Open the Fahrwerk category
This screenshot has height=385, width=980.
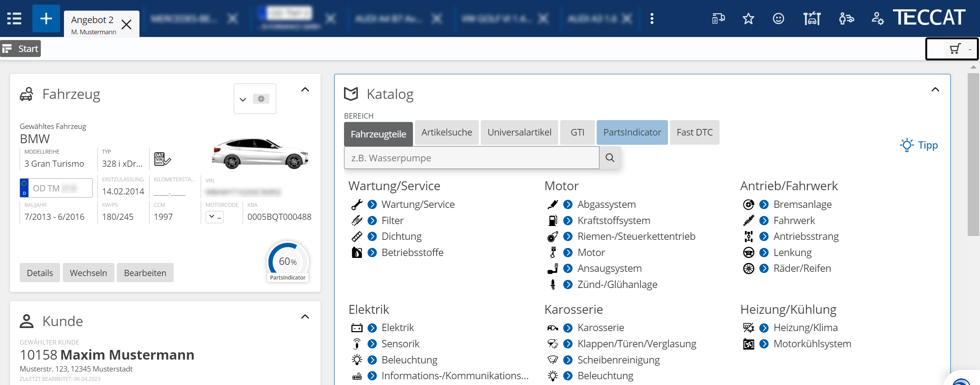point(794,221)
